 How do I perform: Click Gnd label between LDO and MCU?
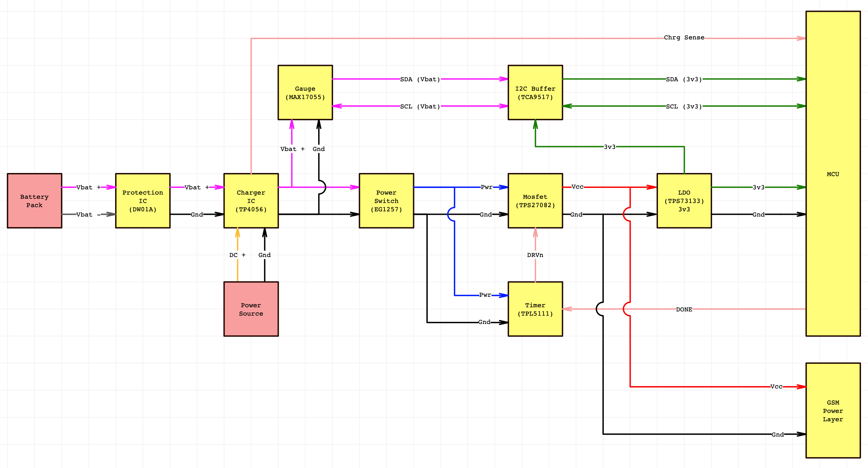pyautogui.click(x=758, y=215)
